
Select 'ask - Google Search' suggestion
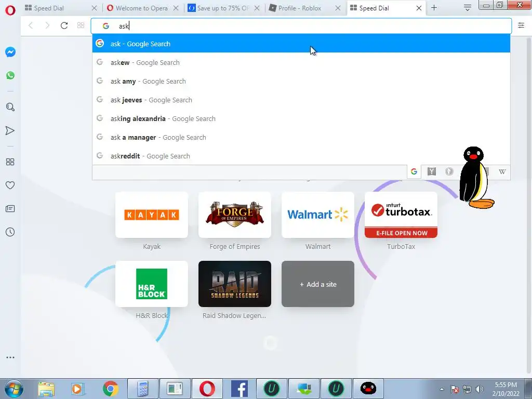(x=301, y=44)
